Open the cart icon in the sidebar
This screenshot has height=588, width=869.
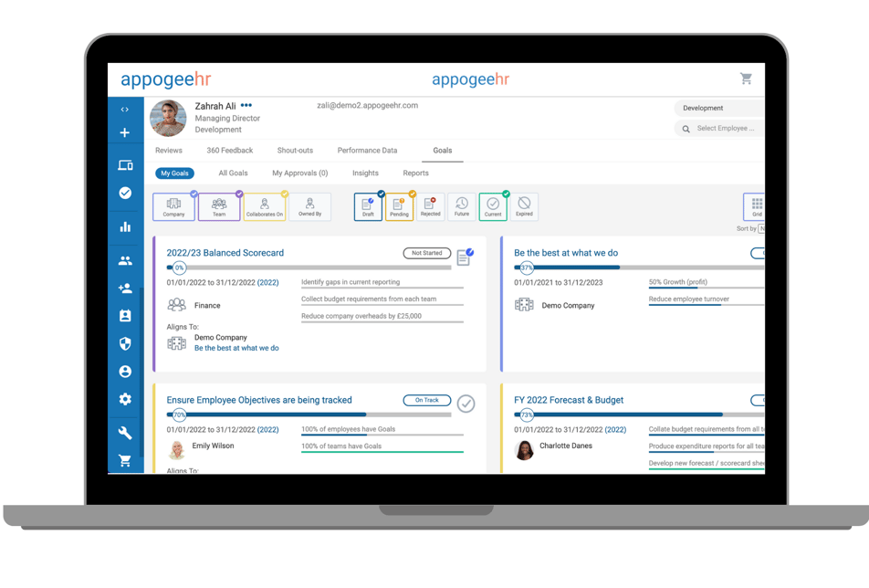125,460
